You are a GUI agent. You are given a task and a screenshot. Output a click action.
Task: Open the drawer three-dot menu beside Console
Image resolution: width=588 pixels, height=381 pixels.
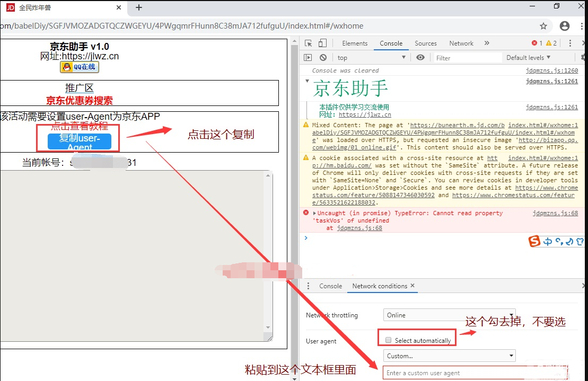pos(308,286)
